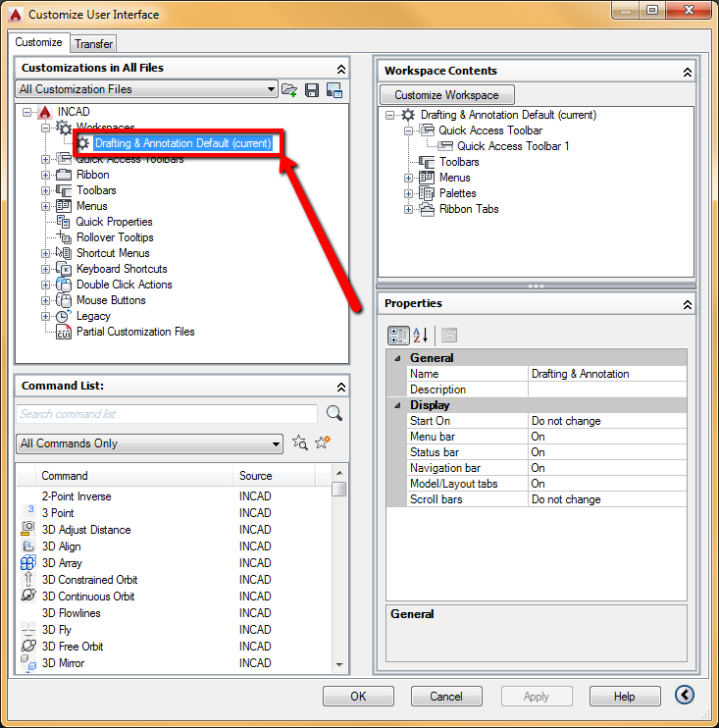The width and height of the screenshot is (719, 728).
Task: Collapse the General section in Properties
Action: [398, 358]
